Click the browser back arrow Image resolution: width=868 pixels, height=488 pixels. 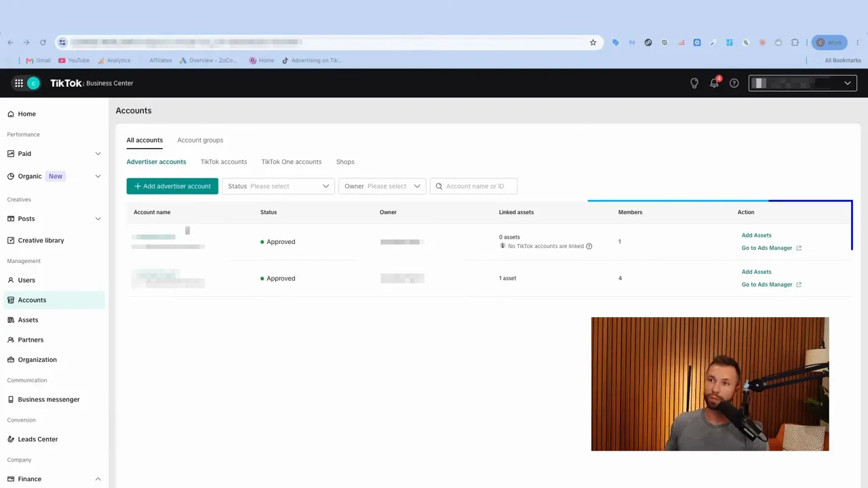(x=10, y=43)
